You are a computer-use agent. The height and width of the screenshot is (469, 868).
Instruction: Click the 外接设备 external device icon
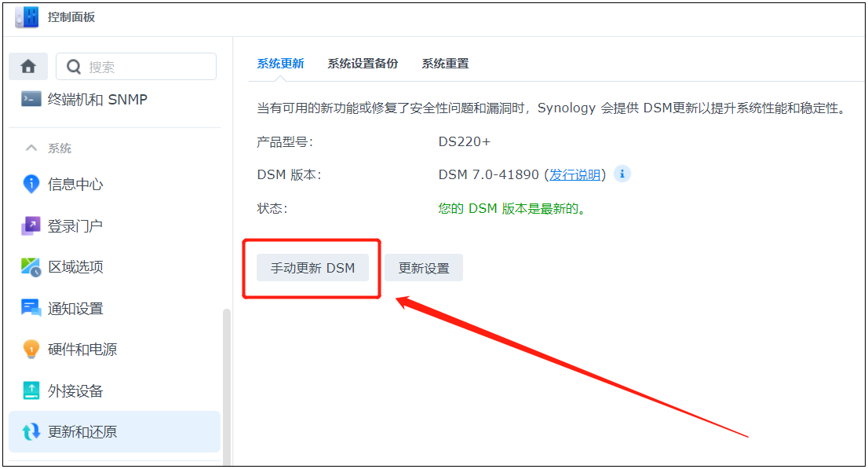point(31,391)
